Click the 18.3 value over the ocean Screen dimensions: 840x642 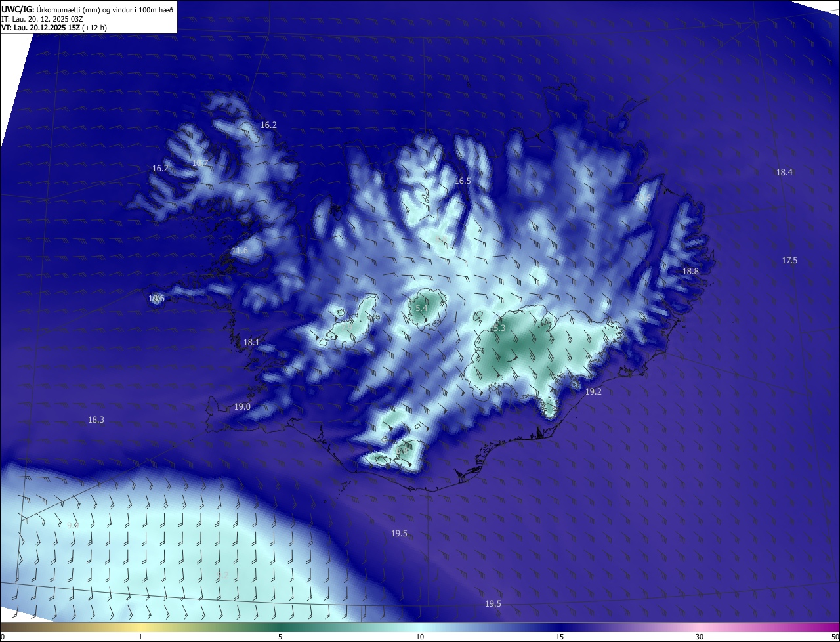(x=96, y=419)
